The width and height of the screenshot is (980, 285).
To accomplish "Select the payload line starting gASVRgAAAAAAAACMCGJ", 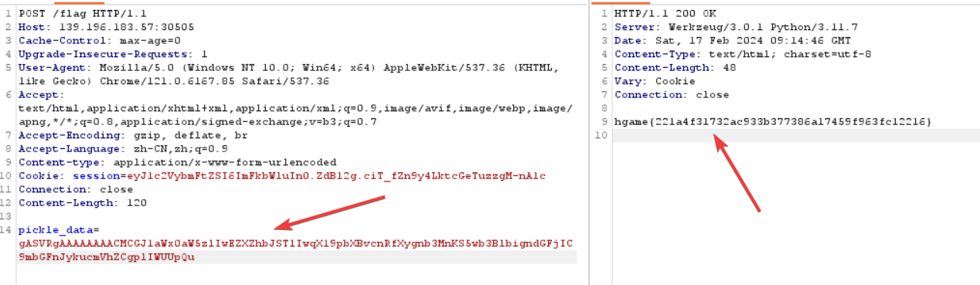I will pos(295,243).
